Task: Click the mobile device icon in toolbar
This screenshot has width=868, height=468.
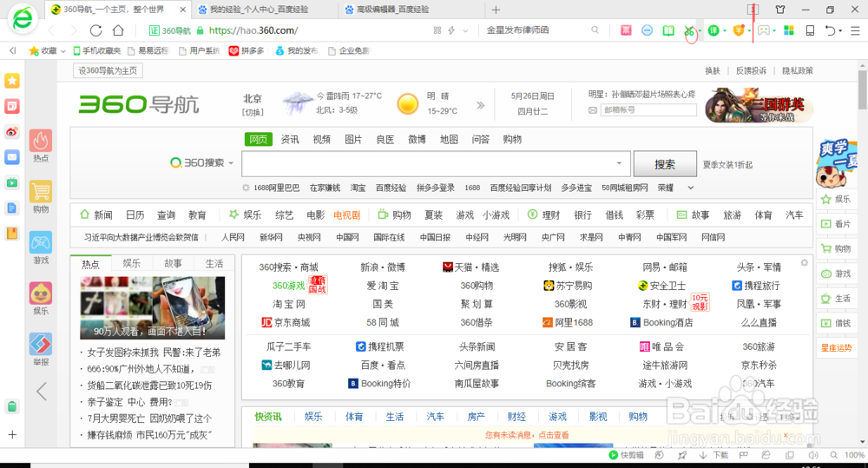Action: click(810, 30)
